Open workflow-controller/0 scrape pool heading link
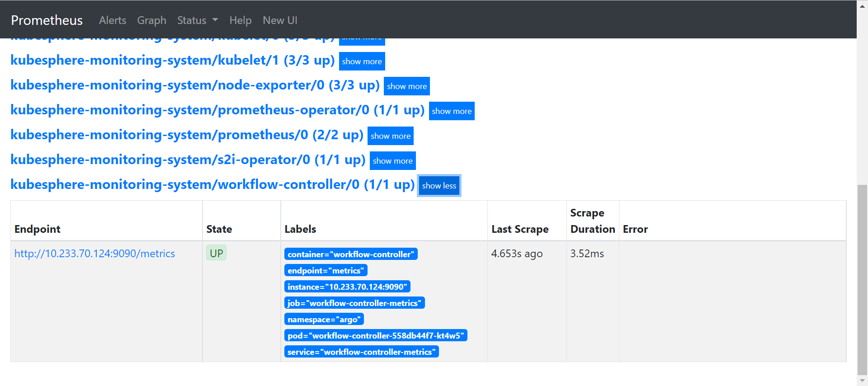The image size is (868, 386). 213,184
